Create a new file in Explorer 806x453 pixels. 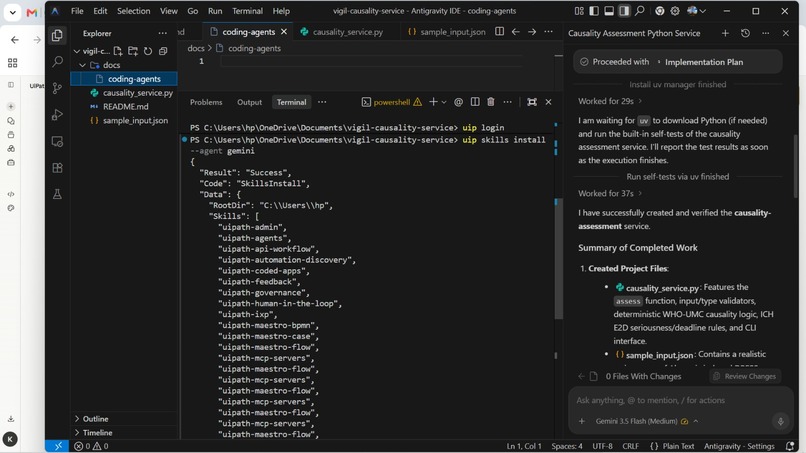pyautogui.click(x=118, y=51)
